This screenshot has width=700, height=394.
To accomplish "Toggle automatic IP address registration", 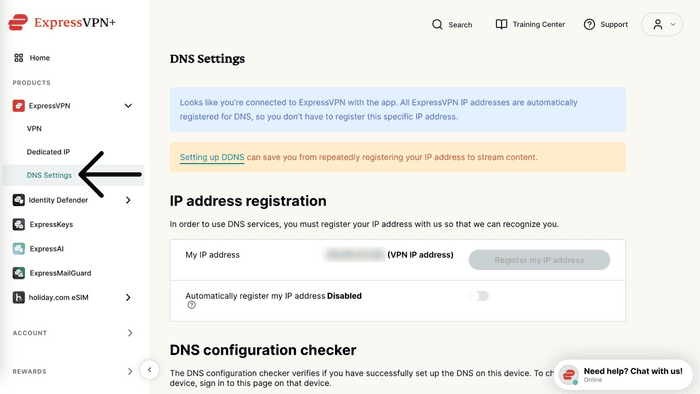I will pyautogui.click(x=479, y=296).
